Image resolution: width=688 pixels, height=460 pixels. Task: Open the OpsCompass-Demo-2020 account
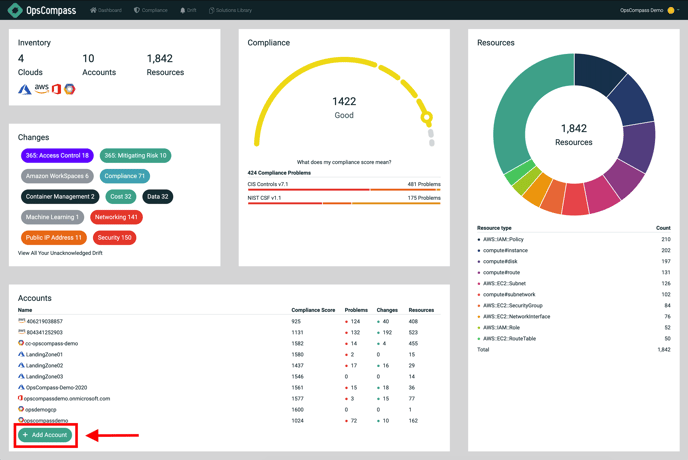click(x=56, y=388)
